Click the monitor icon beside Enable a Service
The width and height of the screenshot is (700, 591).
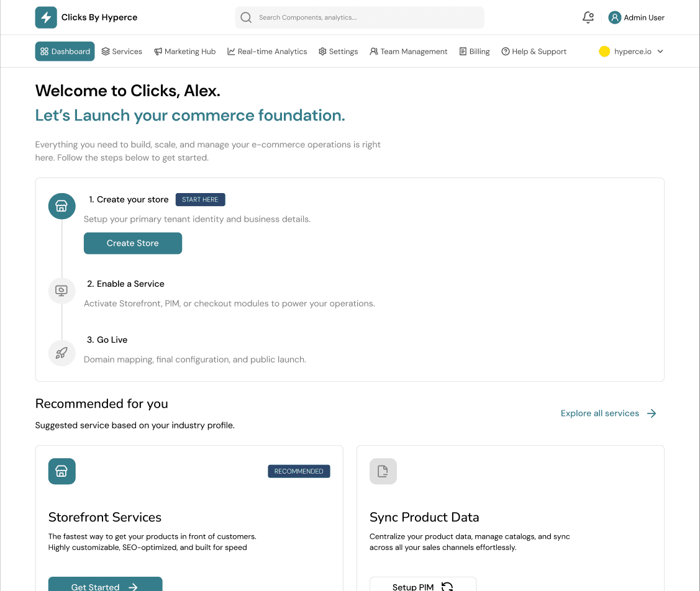(61, 290)
